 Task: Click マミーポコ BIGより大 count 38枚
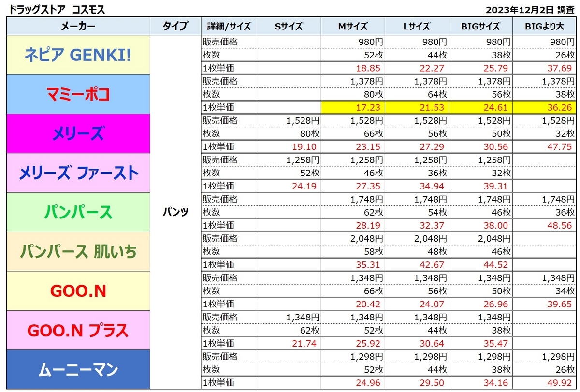pos(565,94)
